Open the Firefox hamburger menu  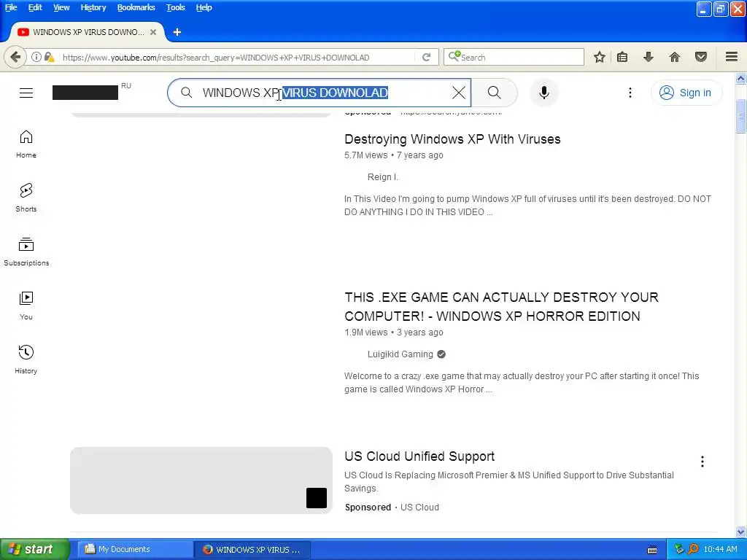(x=732, y=57)
